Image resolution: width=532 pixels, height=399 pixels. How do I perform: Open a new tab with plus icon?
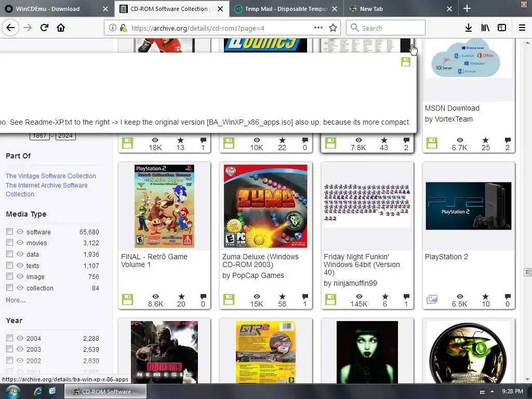[467, 8]
